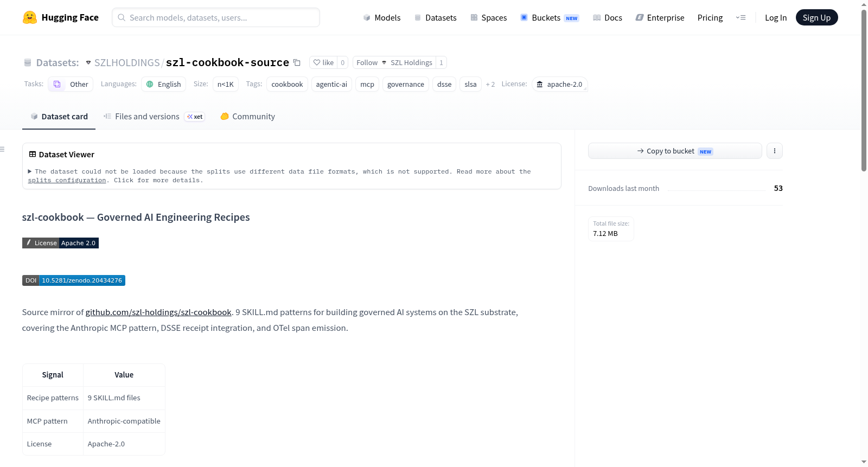868x467 pixels.
Task: Click the Other task tag
Action: coord(71,84)
